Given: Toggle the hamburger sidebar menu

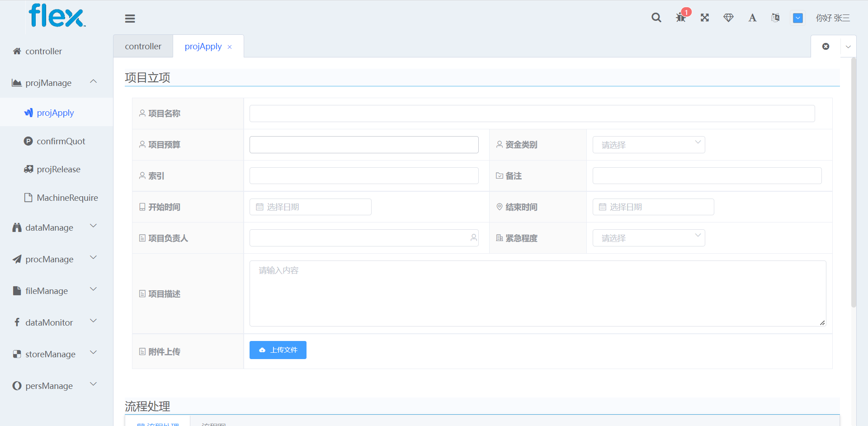Looking at the screenshot, I should (130, 19).
